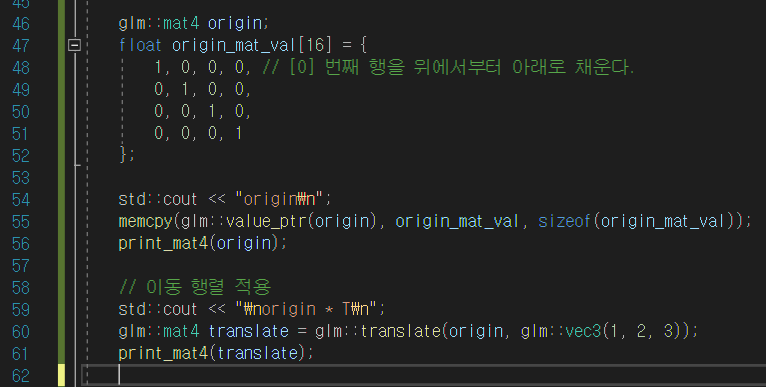This screenshot has height=387, width=766.
Task: Click 'print_mat4(translate);' call
Action: click(216, 353)
